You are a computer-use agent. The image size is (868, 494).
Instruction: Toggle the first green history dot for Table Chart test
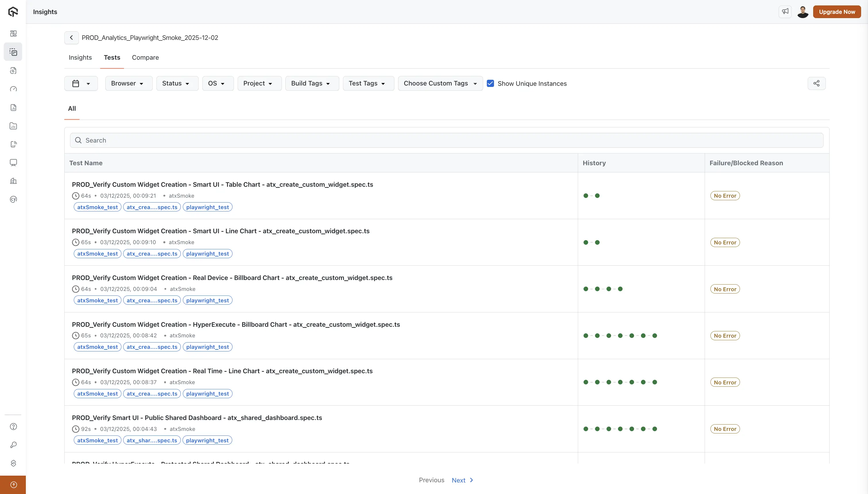click(586, 195)
